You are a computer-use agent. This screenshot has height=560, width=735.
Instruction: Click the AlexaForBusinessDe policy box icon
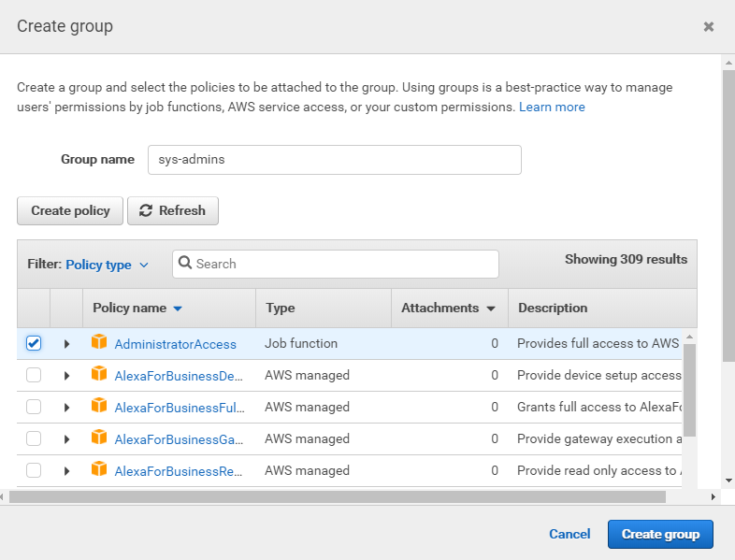(99, 375)
